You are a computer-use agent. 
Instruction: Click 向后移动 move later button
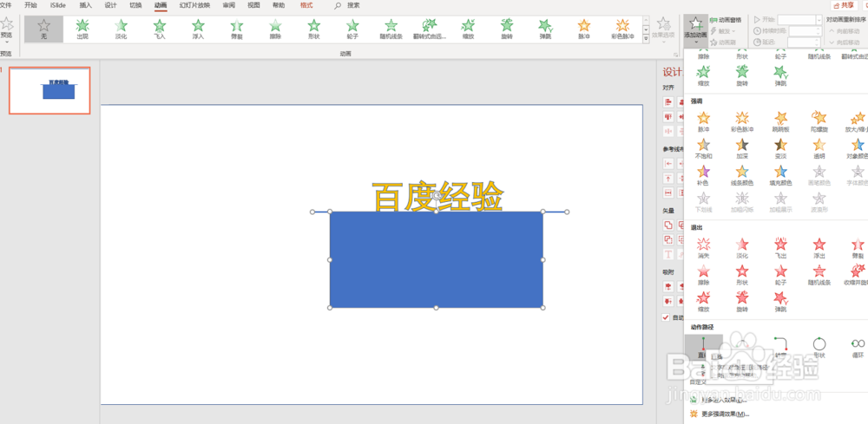click(845, 42)
